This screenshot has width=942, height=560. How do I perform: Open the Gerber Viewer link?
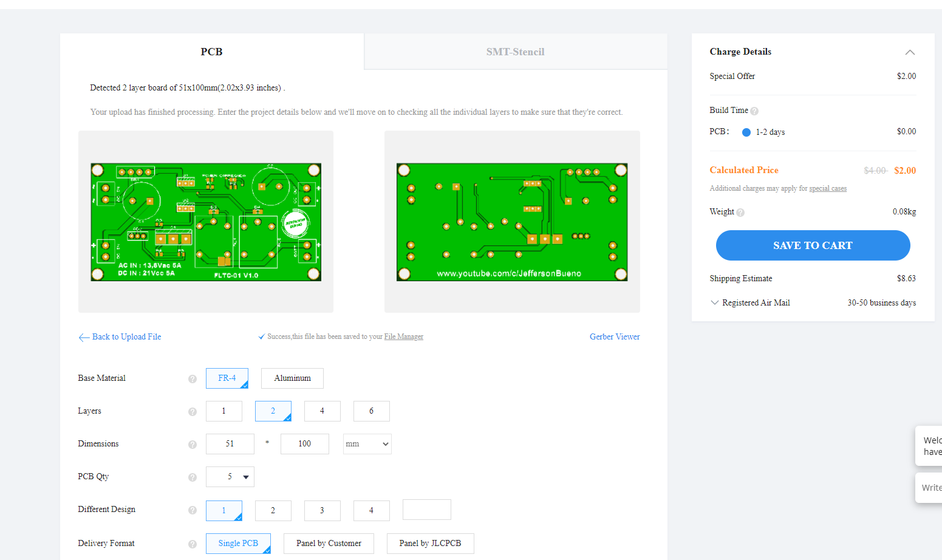point(615,337)
